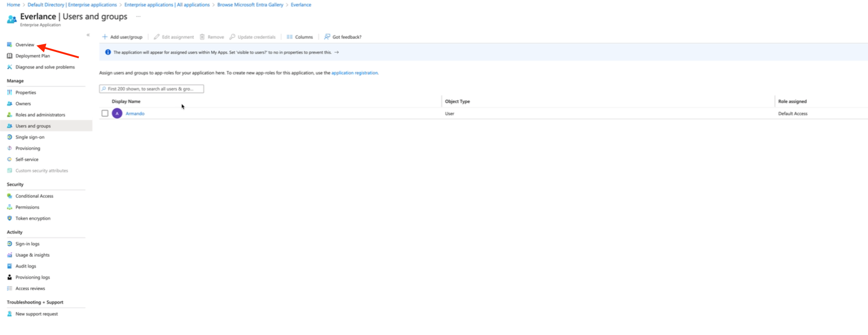The width and height of the screenshot is (868, 335).
Task: Open Diagnose and solve problems
Action: pyautogui.click(x=45, y=67)
